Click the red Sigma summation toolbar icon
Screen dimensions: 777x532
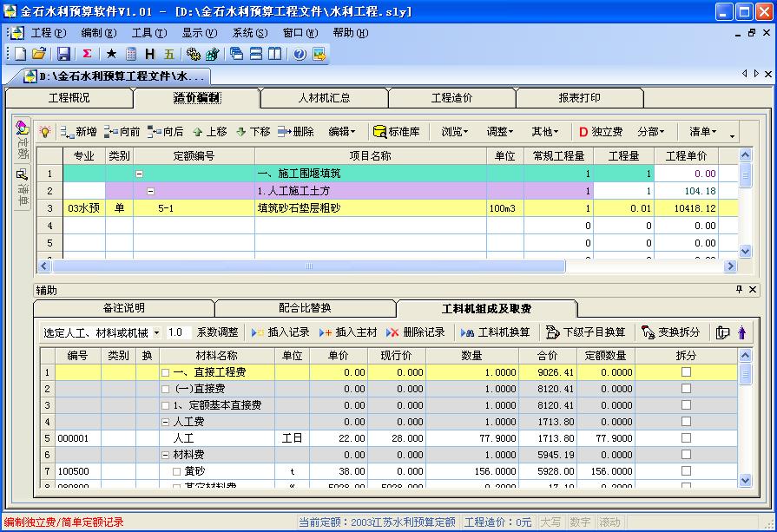(x=87, y=54)
